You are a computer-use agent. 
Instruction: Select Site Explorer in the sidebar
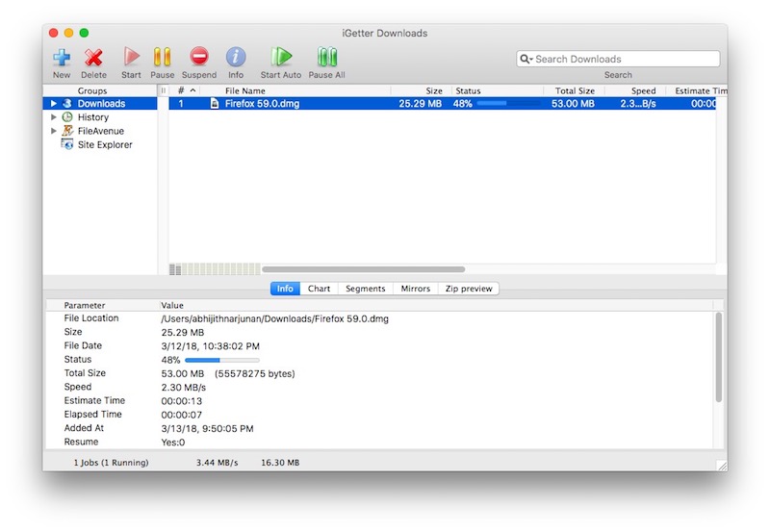pyautogui.click(x=100, y=144)
